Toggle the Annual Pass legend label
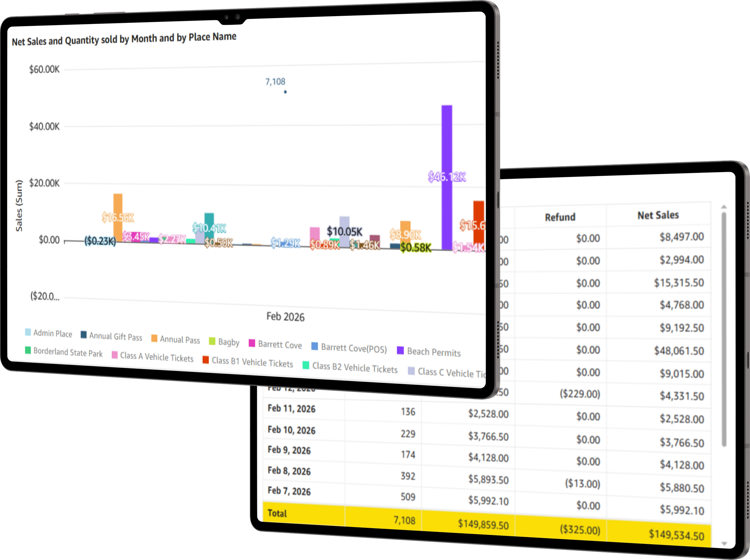Image resolution: width=750 pixels, height=560 pixels. pyautogui.click(x=180, y=340)
